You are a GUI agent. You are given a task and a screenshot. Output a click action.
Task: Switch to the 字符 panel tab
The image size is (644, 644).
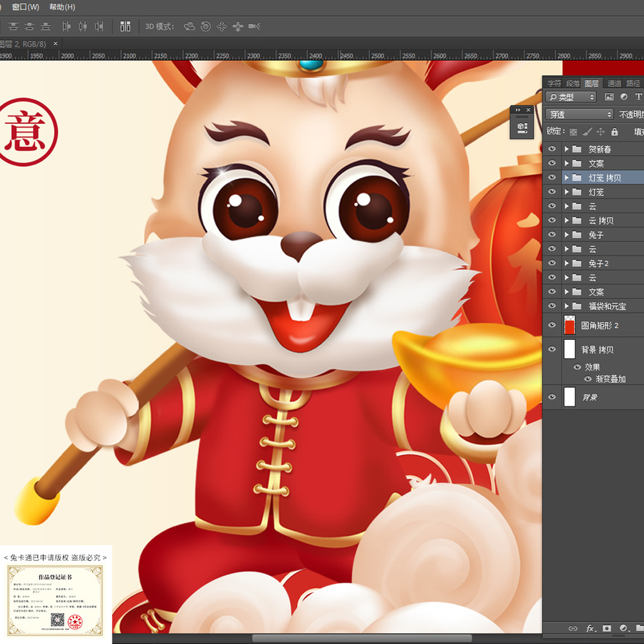tap(554, 84)
